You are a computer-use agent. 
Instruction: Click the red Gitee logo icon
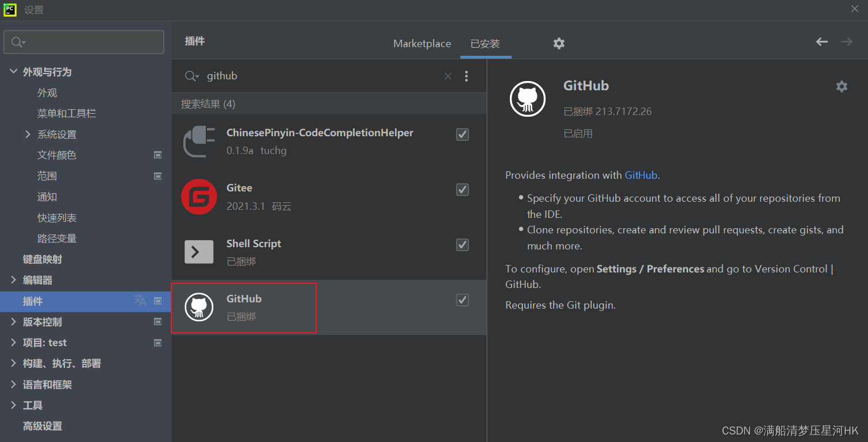[199, 197]
